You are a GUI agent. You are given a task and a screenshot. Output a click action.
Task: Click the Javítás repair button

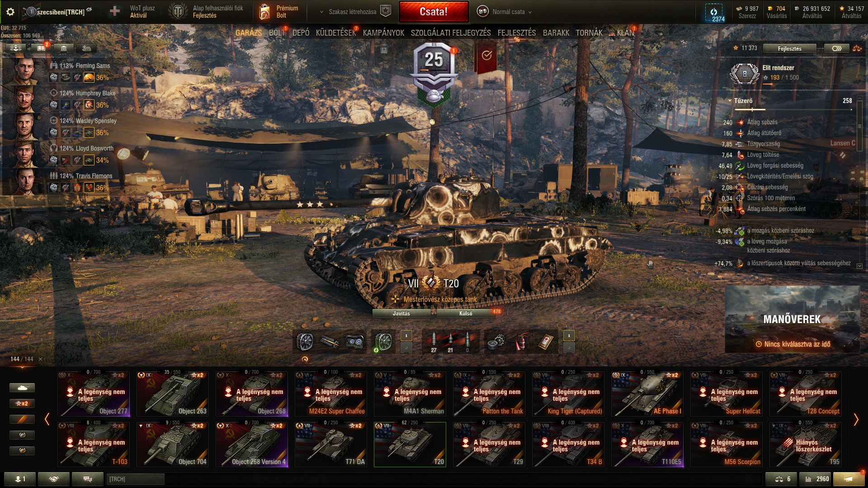coord(401,313)
